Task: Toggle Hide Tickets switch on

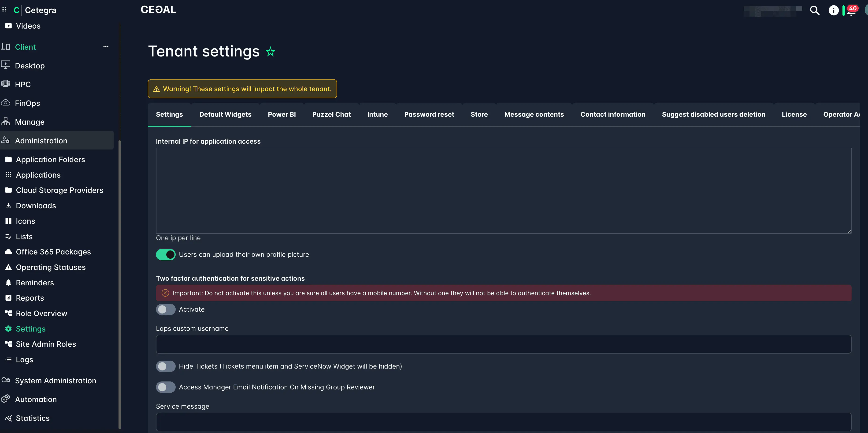Action: point(165,366)
